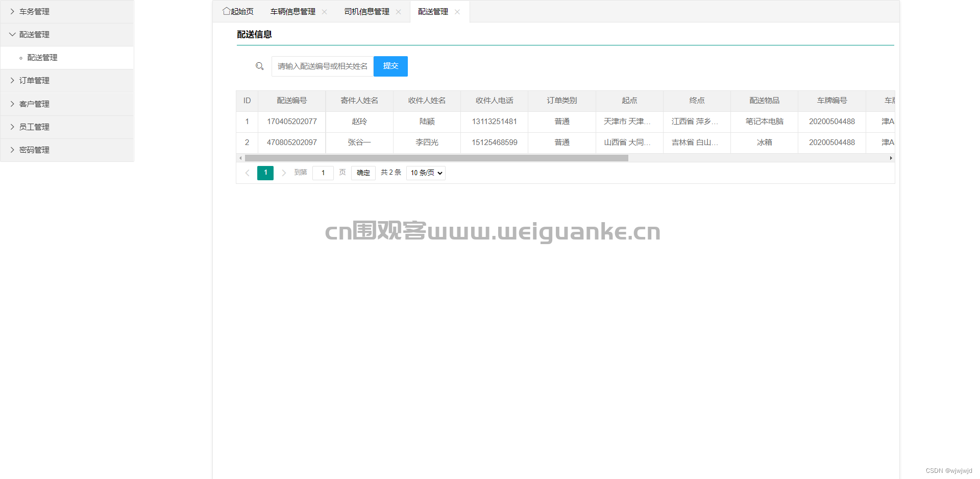Click the search magnifier icon

[x=260, y=66]
